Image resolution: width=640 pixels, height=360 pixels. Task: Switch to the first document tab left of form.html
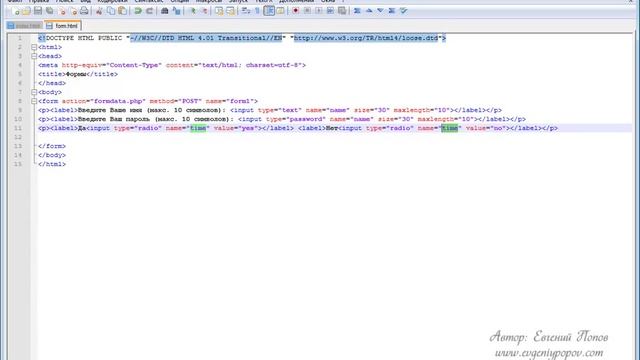tap(24, 26)
